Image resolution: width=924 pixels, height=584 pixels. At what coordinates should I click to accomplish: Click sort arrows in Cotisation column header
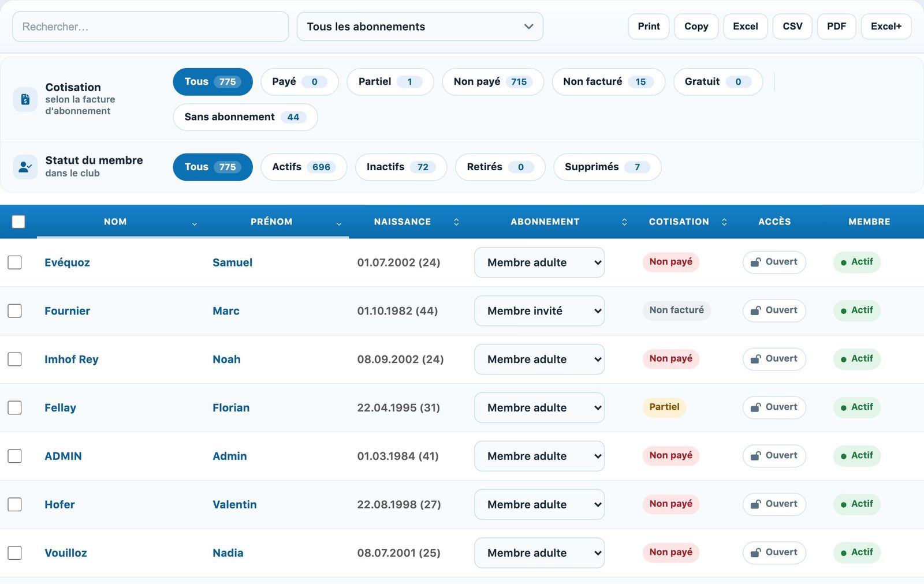(724, 222)
